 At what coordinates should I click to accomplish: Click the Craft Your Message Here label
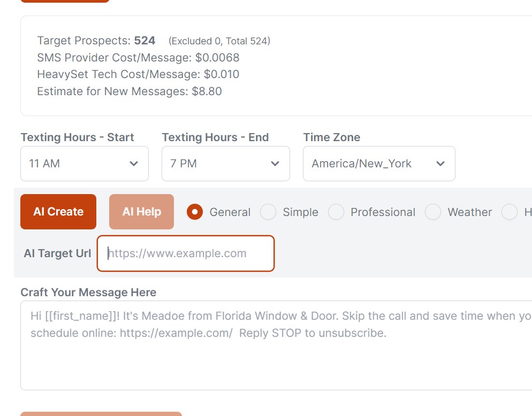[x=88, y=292]
